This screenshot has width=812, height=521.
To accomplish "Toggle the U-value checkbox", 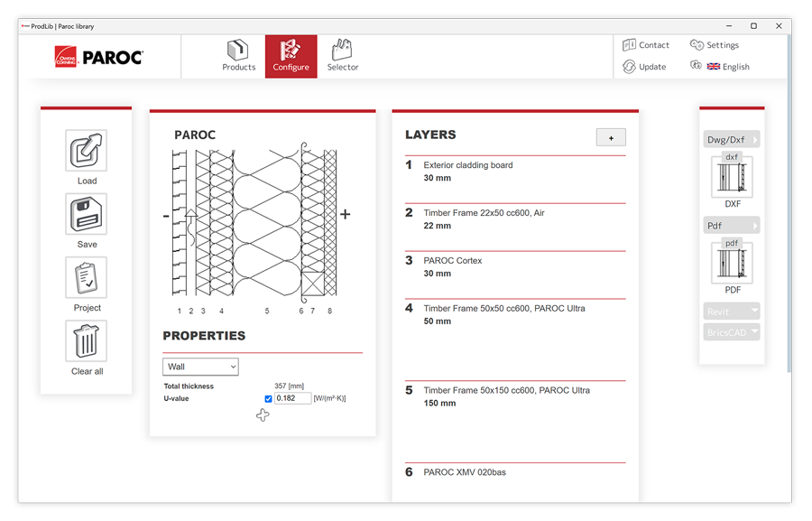I will pyautogui.click(x=268, y=398).
